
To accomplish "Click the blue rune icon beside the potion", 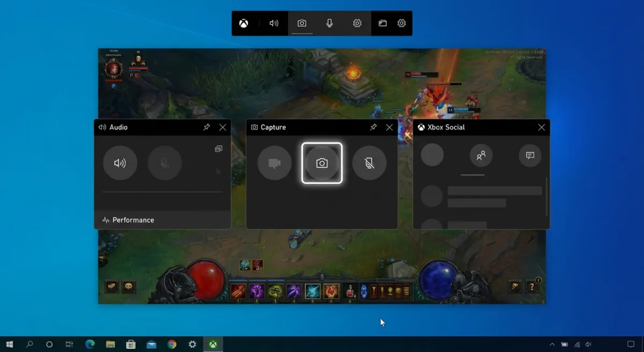I will point(363,291).
